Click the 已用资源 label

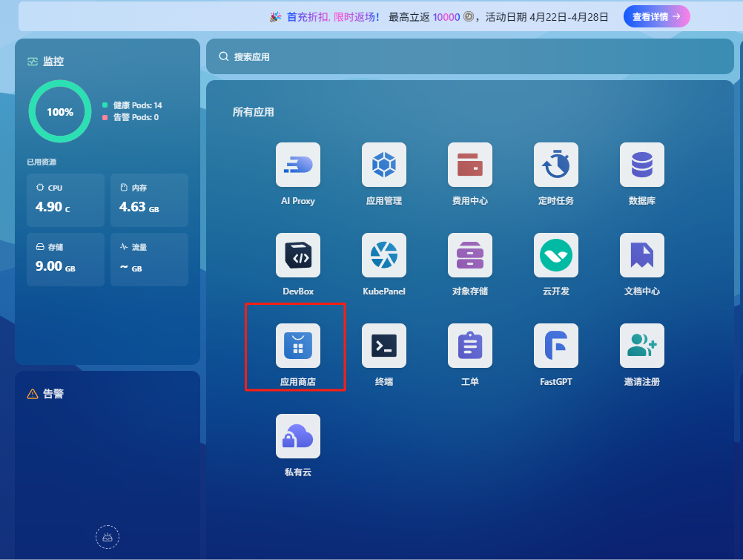click(42, 162)
